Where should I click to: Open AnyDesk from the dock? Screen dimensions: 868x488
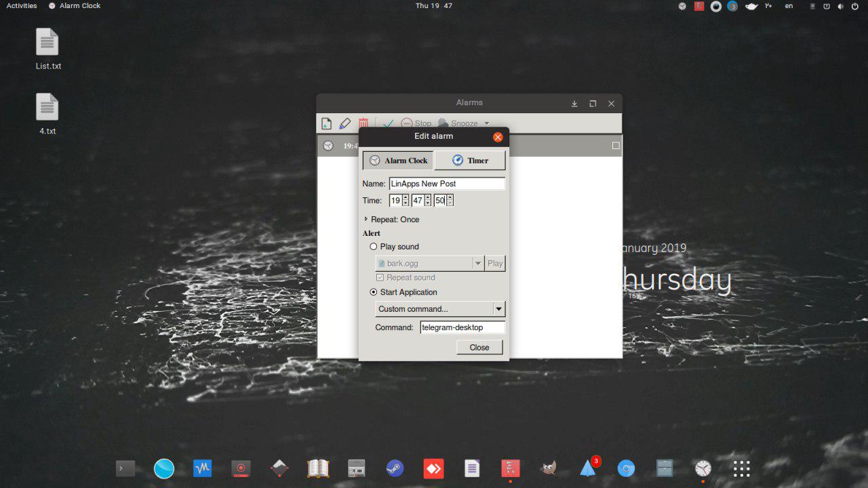pos(433,468)
